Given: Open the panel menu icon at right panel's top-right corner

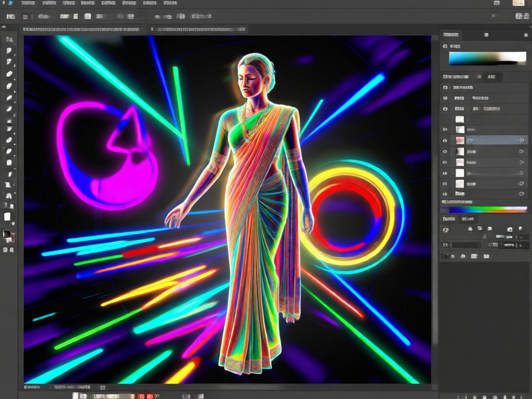Looking at the screenshot, I should pyautogui.click(x=526, y=35).
